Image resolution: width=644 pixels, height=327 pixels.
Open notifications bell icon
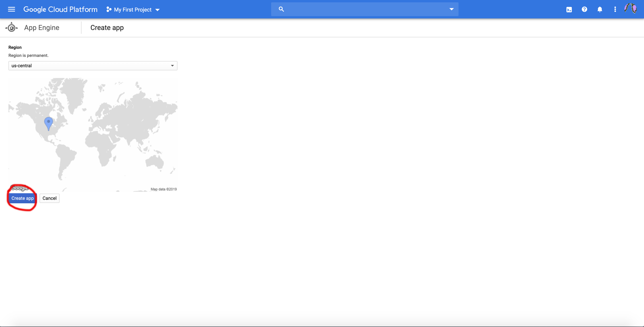(600, 10)
